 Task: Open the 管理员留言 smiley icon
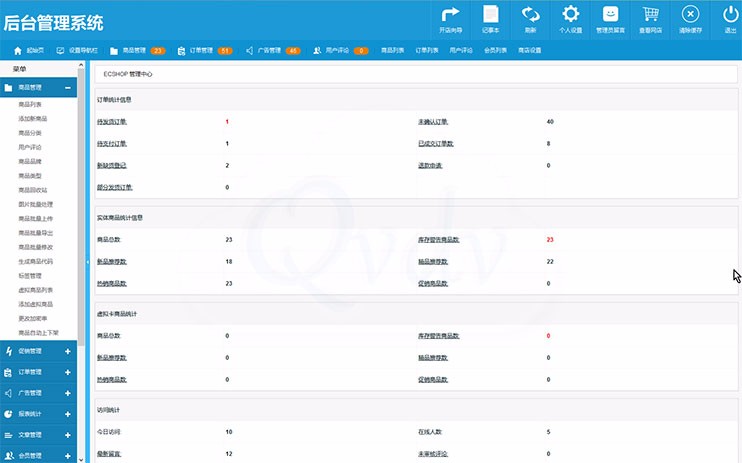610,14
